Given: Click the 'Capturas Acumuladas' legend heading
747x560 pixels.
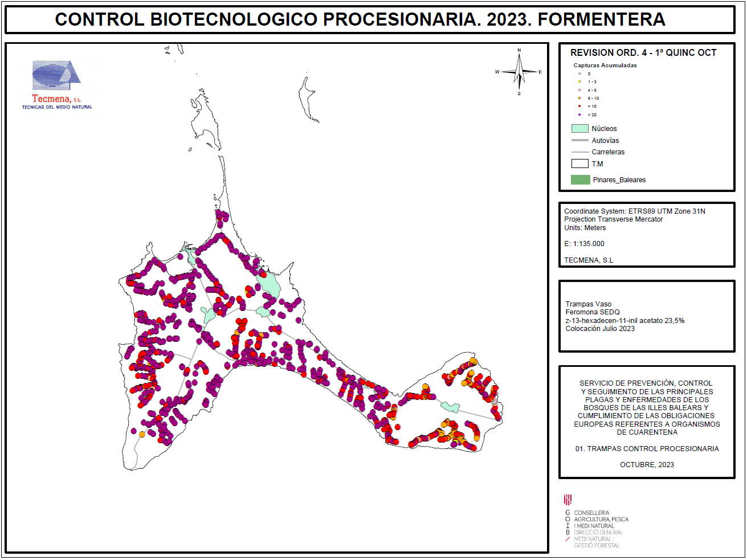Looking at the screenshot, I should pyautogui.click(x=605, y=66).
